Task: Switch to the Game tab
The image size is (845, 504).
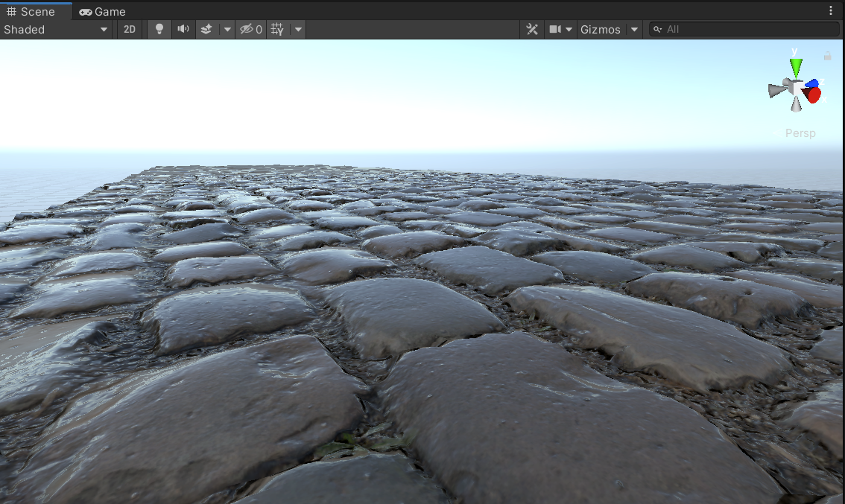Action: click(102, 11)
